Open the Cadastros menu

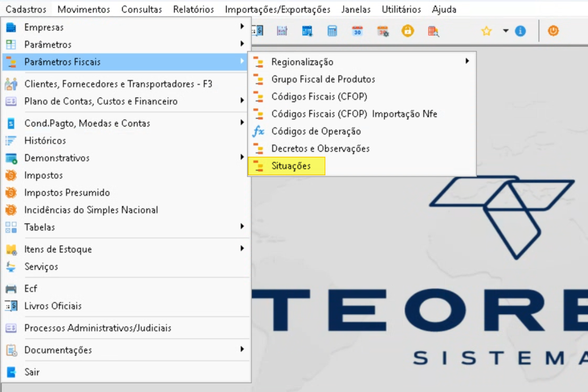26,9
